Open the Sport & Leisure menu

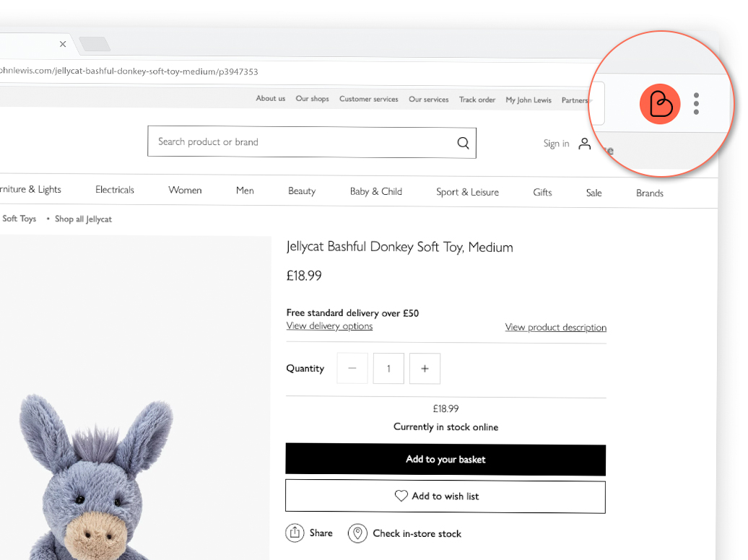[x=467, y=192]
